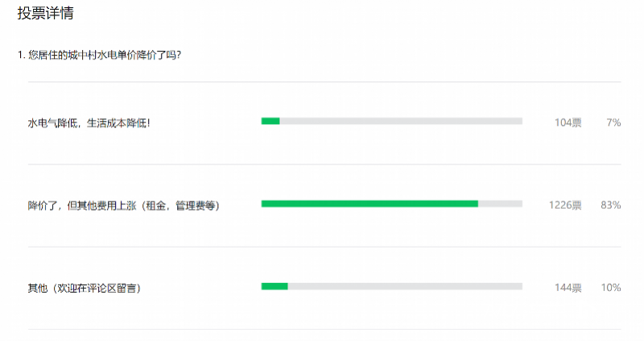Click gray unfilled part of 83% bar
The image size is (644, 341).
(500, 204)
